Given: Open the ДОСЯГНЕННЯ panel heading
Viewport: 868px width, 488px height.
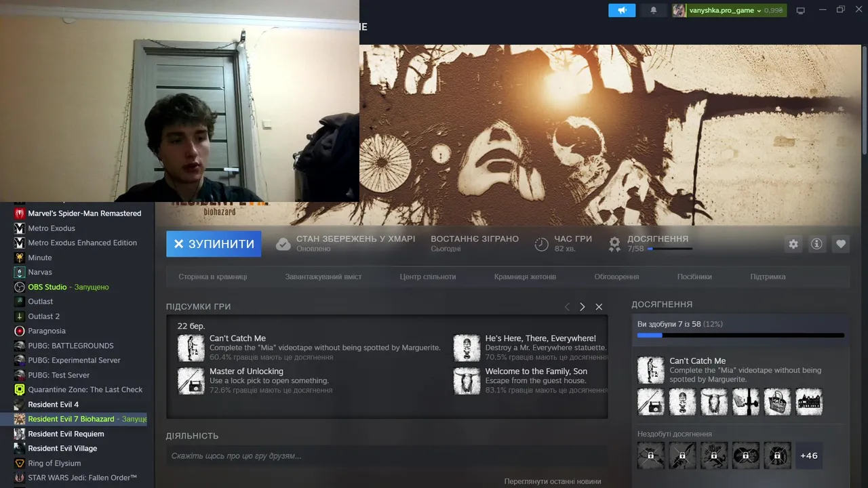Looking at the screenshot, I should click(662, 305).
